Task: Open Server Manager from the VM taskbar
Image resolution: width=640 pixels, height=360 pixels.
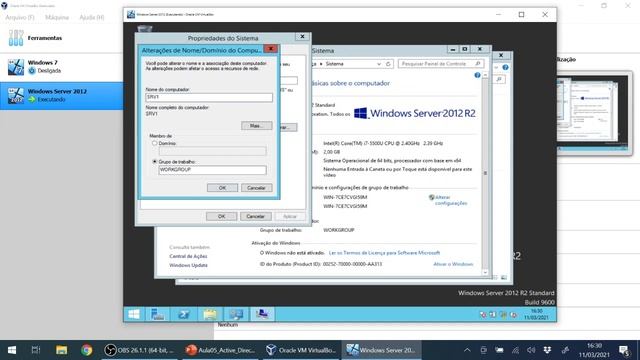Action: pyautogui.click(x=157, y=314)
